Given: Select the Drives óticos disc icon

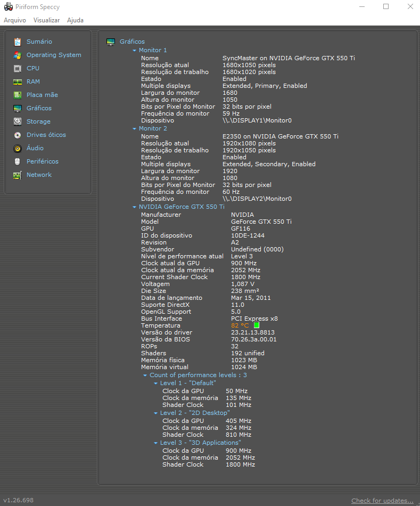Looking at the screenshot, I should tap(18, 135).
